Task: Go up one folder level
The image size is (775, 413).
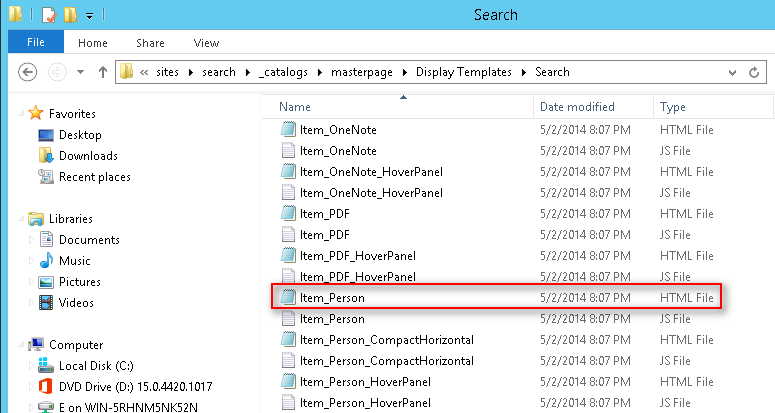Action: [x=102, y=72]
